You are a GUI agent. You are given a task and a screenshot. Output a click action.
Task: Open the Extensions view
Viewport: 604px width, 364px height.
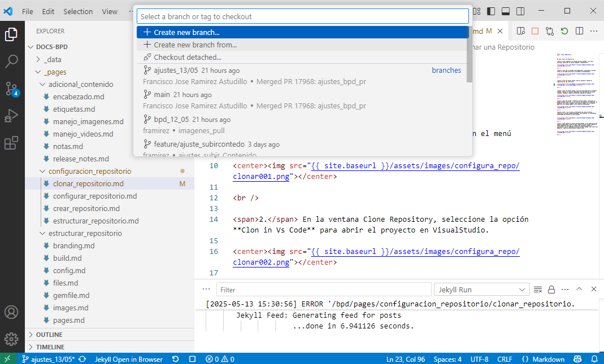click(11, 143)
